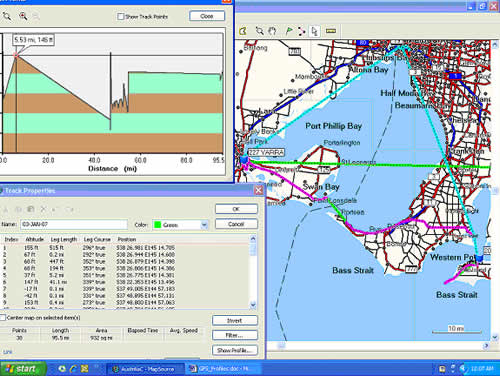Click the delete X icon in Track Properties
Screen dimensions: 500x376
(x=43, y=209)
